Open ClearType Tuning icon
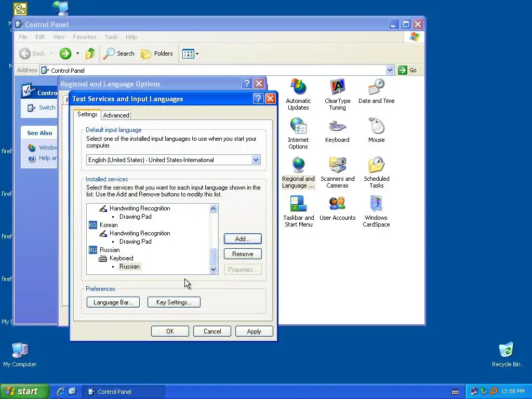Screen dimensions: 532x399 pos(337,95)
